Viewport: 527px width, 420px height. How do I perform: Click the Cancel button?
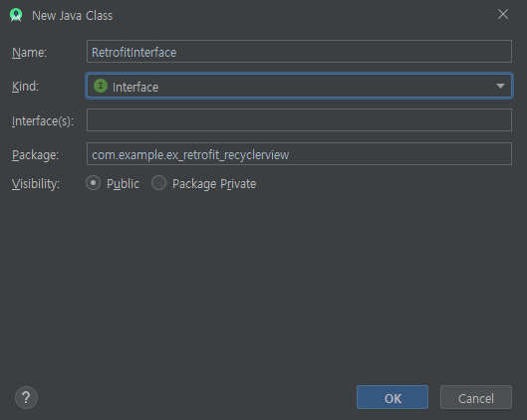click(476, 397)
